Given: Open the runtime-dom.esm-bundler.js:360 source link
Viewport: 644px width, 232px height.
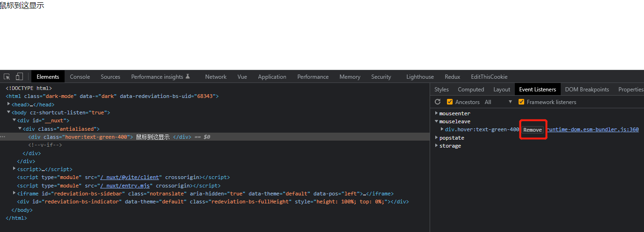Looking at the screenshot, I should (593, 129).
